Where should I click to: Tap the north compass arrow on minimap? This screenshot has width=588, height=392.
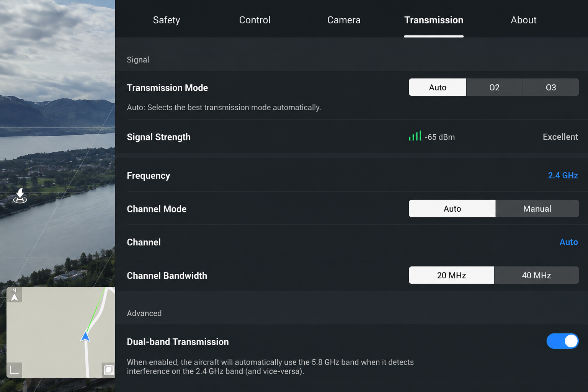tap(14, 295)
